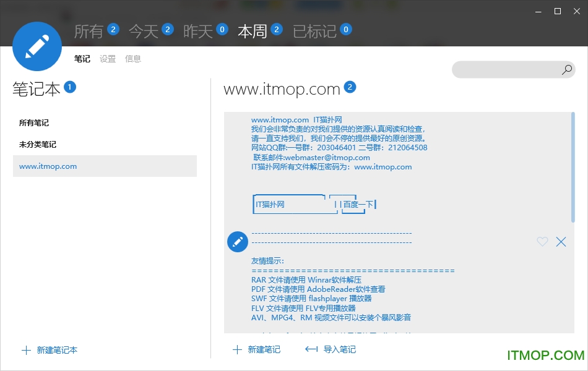This screenshot has width=588, height=371.
Task: Click the import arrow icon for 导入笔记
Action: [x=311, y=349]
